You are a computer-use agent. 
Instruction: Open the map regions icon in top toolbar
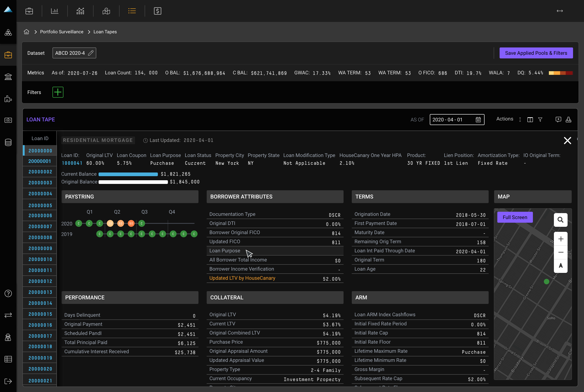(106, 11)
